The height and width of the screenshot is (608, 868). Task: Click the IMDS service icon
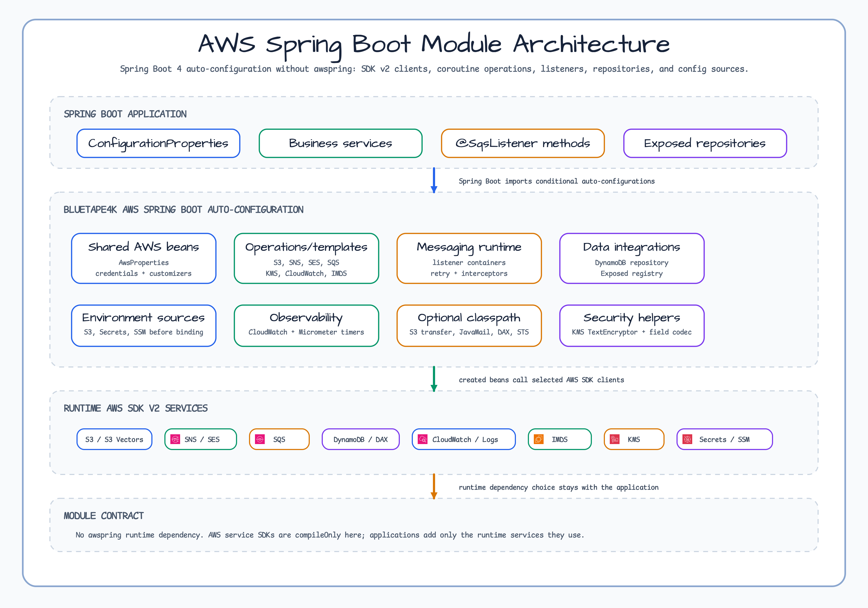tap(538, 439)
